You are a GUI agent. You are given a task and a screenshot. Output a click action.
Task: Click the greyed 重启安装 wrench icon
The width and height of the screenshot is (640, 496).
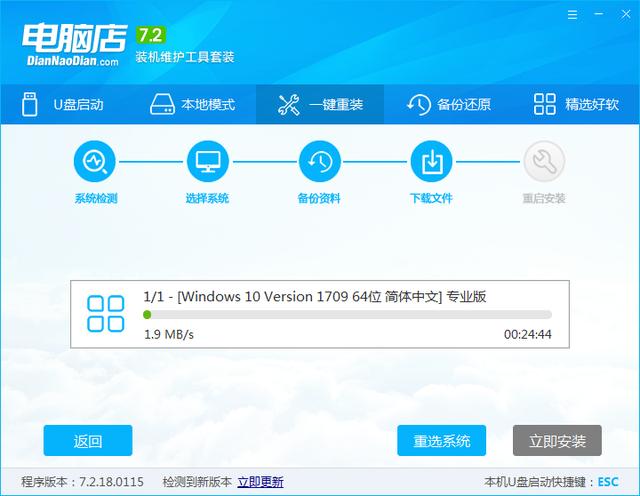click(544, 161)
